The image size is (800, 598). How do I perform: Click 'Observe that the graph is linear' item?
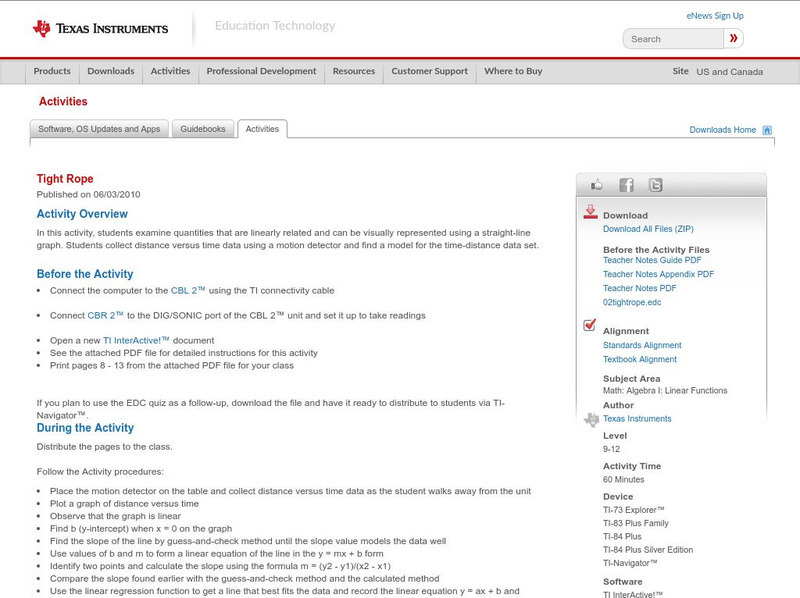[115, 516]
